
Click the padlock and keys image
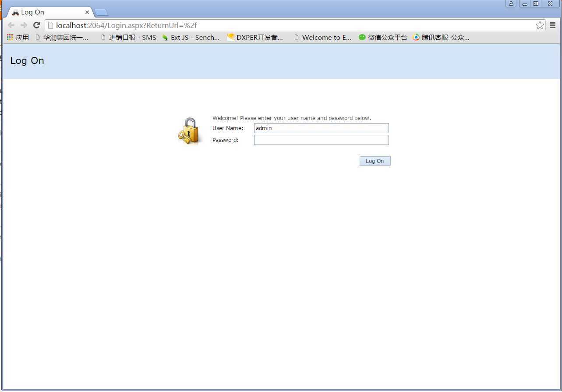tap(191, 131)
